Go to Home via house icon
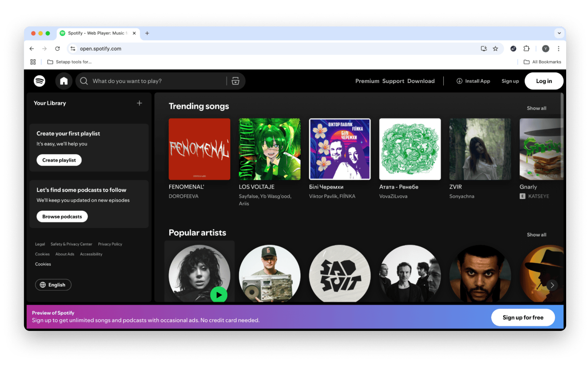 [64, 81]
